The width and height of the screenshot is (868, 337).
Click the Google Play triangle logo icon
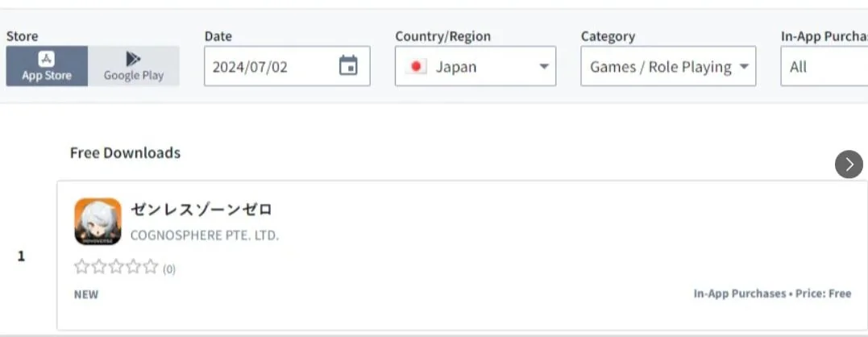[134, 58]
